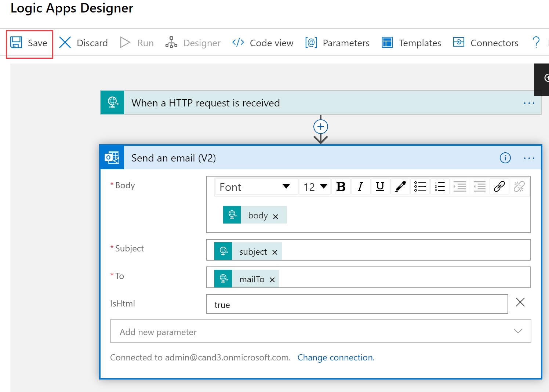Run the logic app
The image size is (549, 392).
coord(137,43)
